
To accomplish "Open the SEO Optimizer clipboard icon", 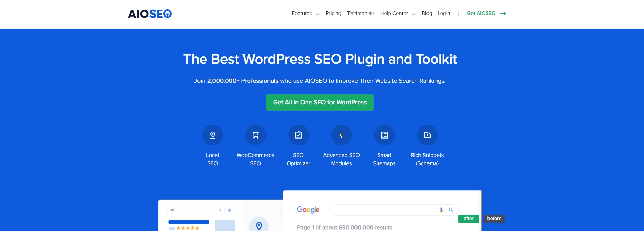I will pos(299,135).
